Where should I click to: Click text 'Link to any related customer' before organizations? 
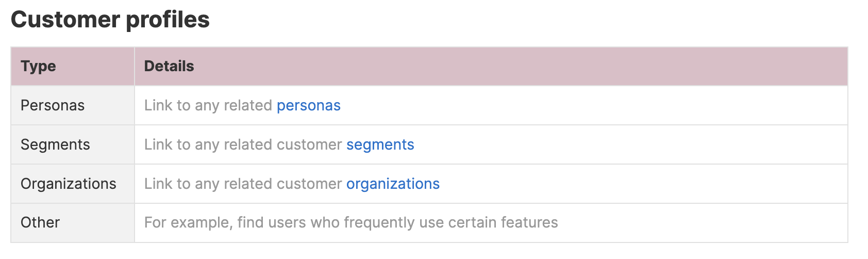pyautogui.click(x=243, y=184)
